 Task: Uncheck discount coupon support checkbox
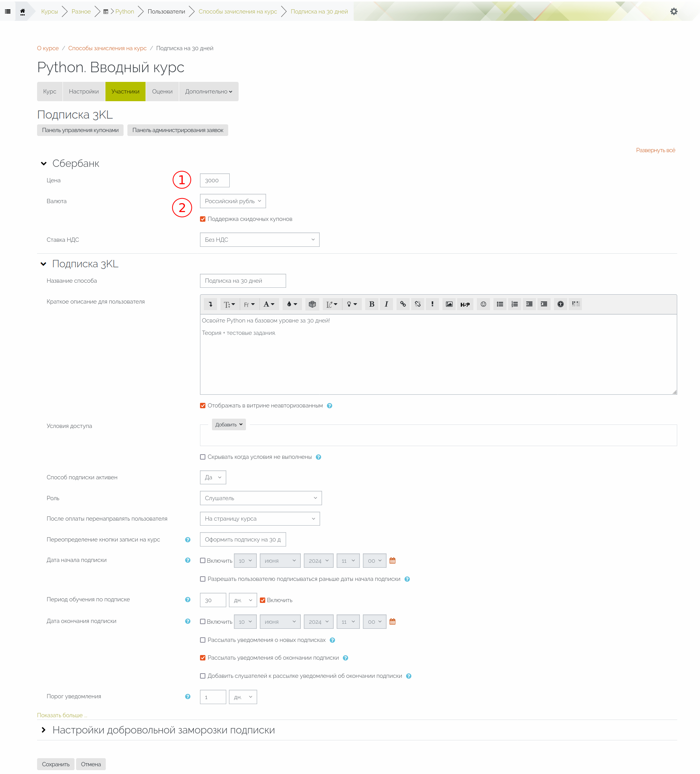point(203,219)
